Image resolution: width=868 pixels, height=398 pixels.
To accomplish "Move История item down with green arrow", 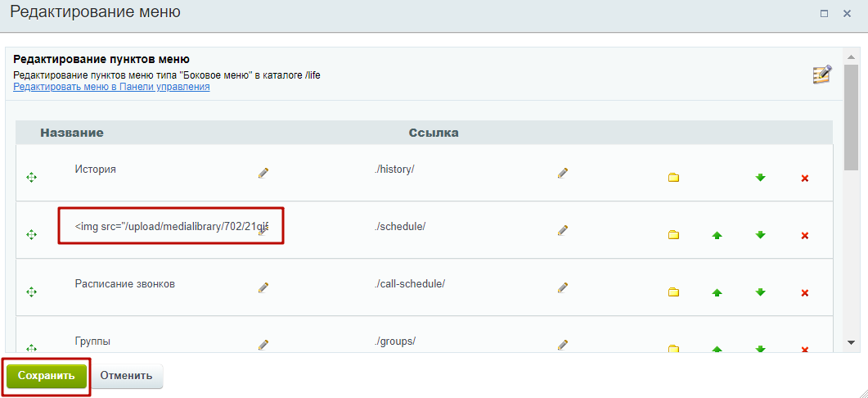I will tap(760, 178).
